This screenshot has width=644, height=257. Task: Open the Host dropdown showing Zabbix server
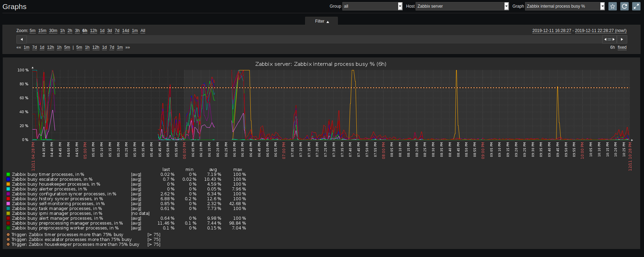coord(462,6)
